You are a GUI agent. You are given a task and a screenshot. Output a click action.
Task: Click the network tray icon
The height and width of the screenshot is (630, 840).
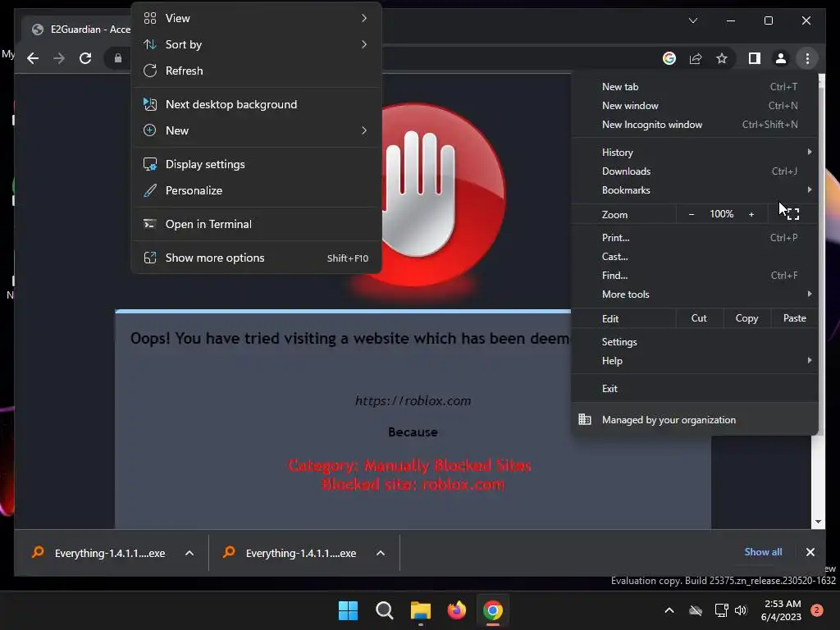(721, 610)
